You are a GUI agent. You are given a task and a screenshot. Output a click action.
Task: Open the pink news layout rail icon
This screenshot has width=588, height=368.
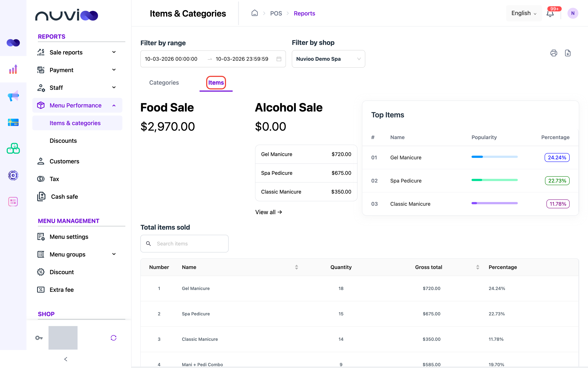click(13, 202)
